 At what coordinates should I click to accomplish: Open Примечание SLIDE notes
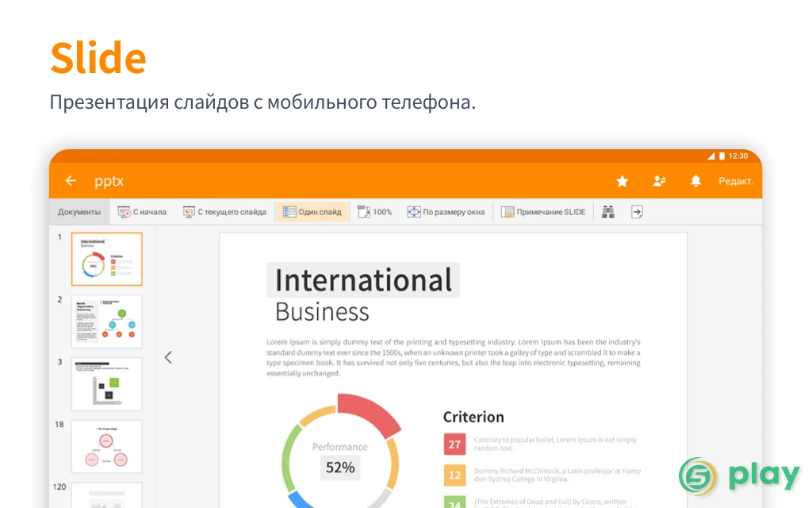[x=543, y=212]
